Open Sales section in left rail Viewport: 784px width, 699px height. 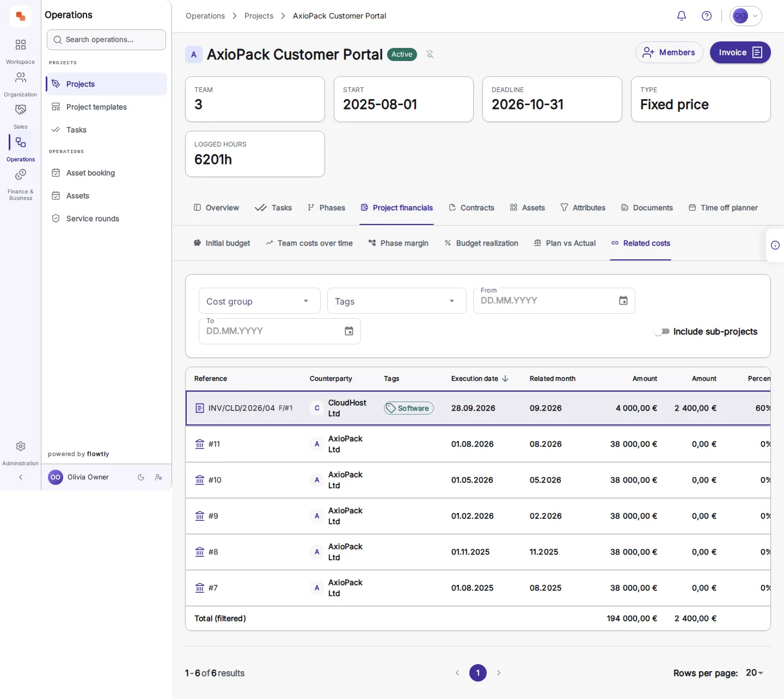tap(20, 116)
